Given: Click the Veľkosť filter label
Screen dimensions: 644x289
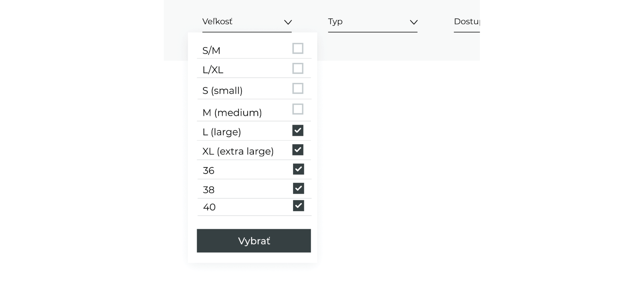Looking at the screenshot, I should click(217, 22).
